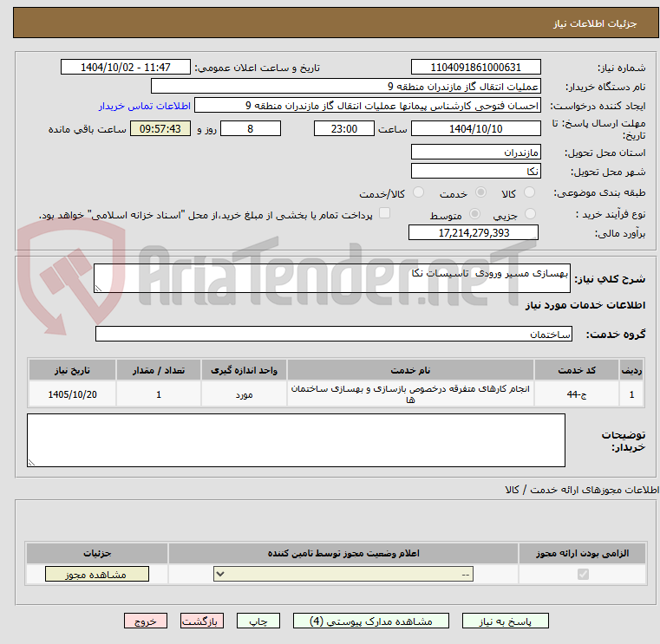Click the deadline date field 1404/10/10
The width and height of the screenshot is (660, 644).
(475, 129)
